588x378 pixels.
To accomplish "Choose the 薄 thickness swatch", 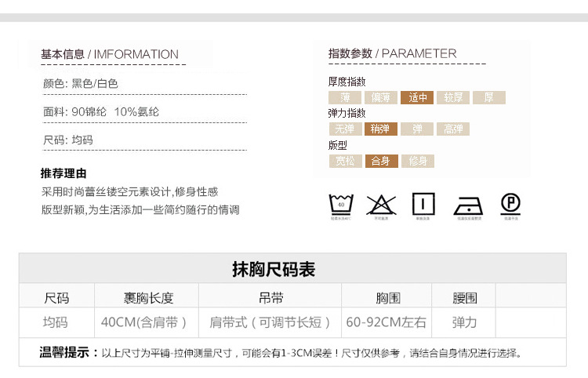I will point(345,98).
